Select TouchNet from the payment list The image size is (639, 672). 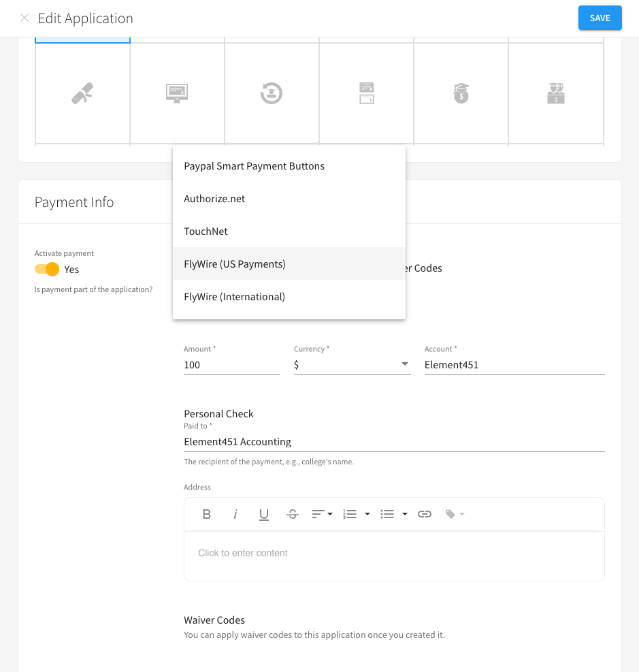(x=206, y=231)
